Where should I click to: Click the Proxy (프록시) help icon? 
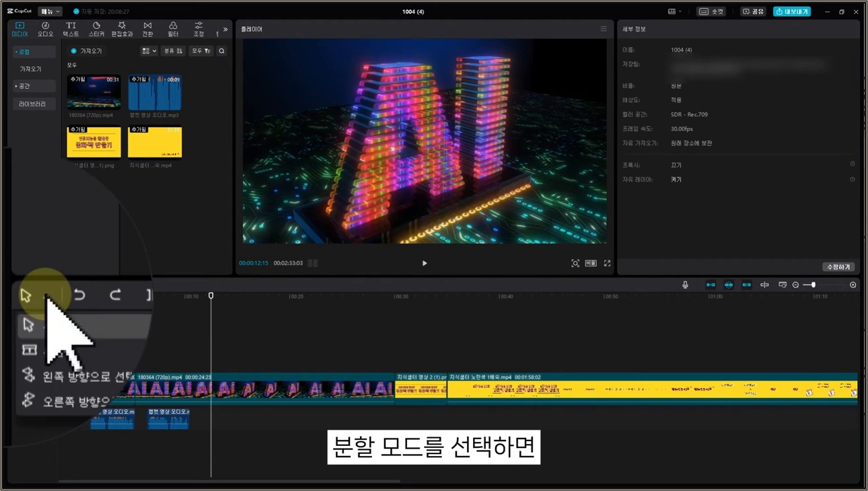click(x=852, y=164)
